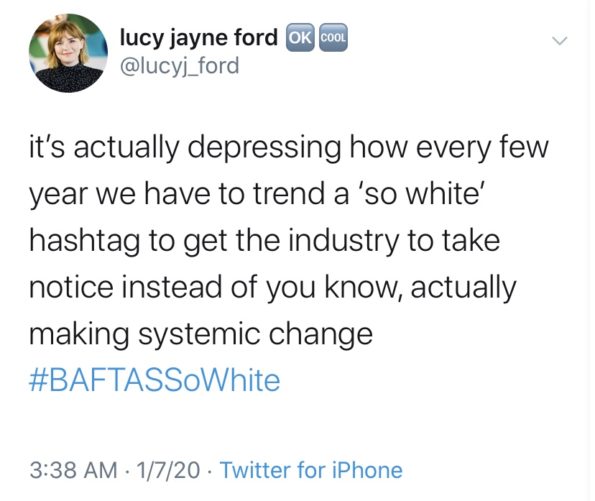
Task: Click the COOL emoji badge
Action: 333,37
